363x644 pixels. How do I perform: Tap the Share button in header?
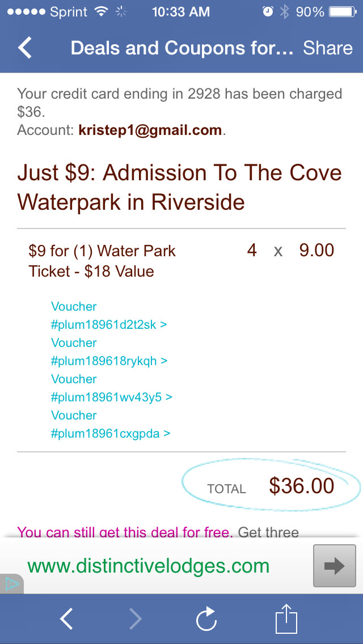click(327, 48)
